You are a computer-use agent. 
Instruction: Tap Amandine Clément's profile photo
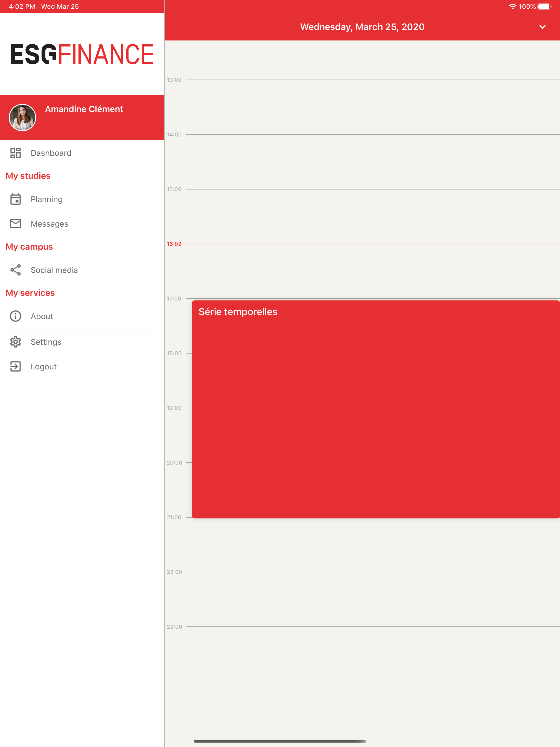[22, 118]
